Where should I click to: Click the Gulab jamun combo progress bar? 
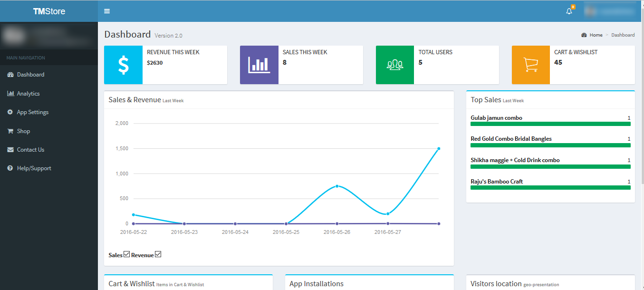coord(550,124)
